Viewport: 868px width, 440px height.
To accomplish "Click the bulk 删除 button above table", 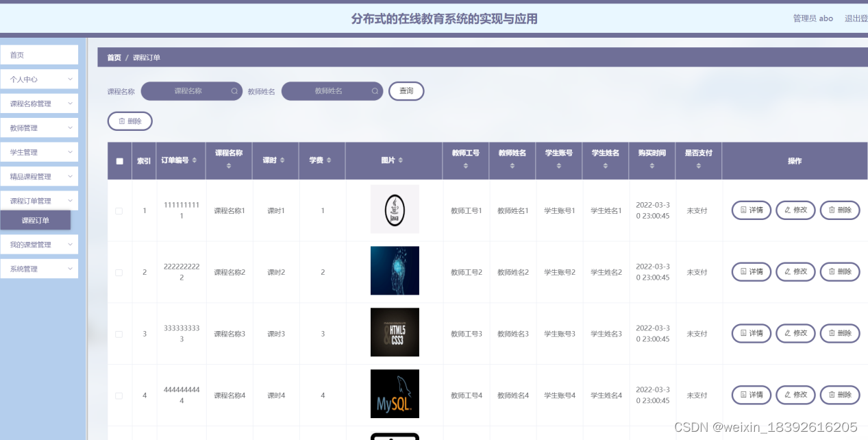I will [x=129, y=121].
